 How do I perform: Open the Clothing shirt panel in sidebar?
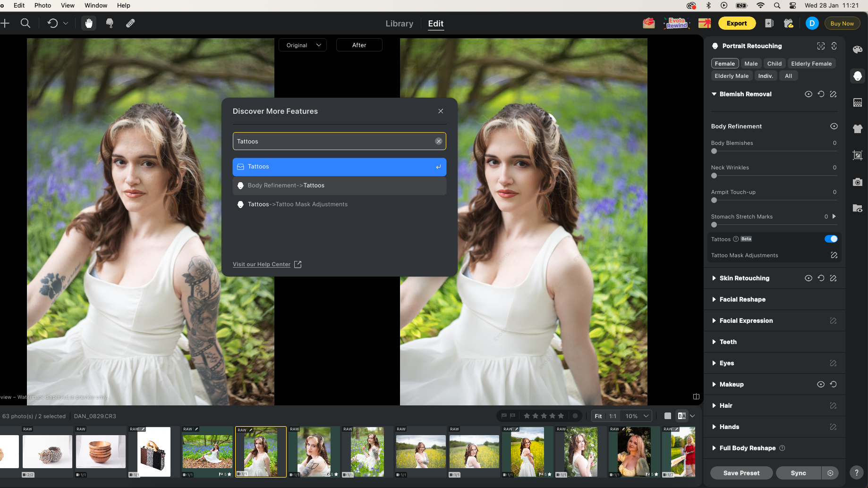858,128
